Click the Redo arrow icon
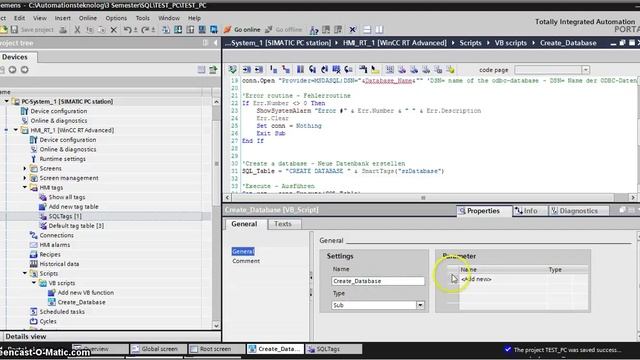Image resolution: width=640 pixels, height=360 pixels. pyautogui.click(x=145, y=29)
